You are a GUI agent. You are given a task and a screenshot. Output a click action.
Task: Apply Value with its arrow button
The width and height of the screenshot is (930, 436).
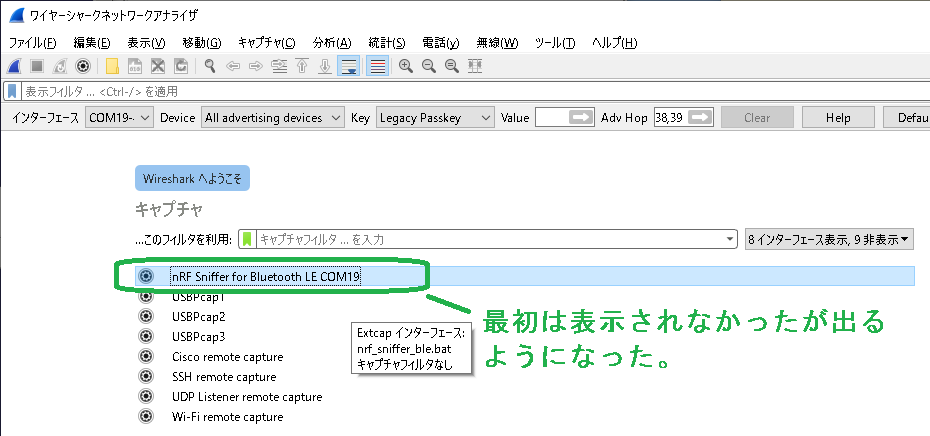point(581,118)
